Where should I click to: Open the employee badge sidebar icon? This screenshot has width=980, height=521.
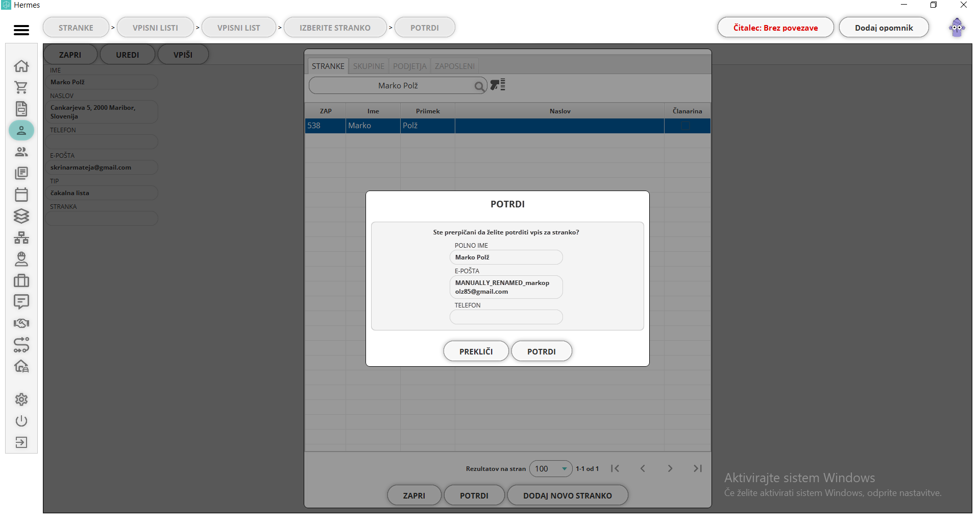[x=21, y=259]
